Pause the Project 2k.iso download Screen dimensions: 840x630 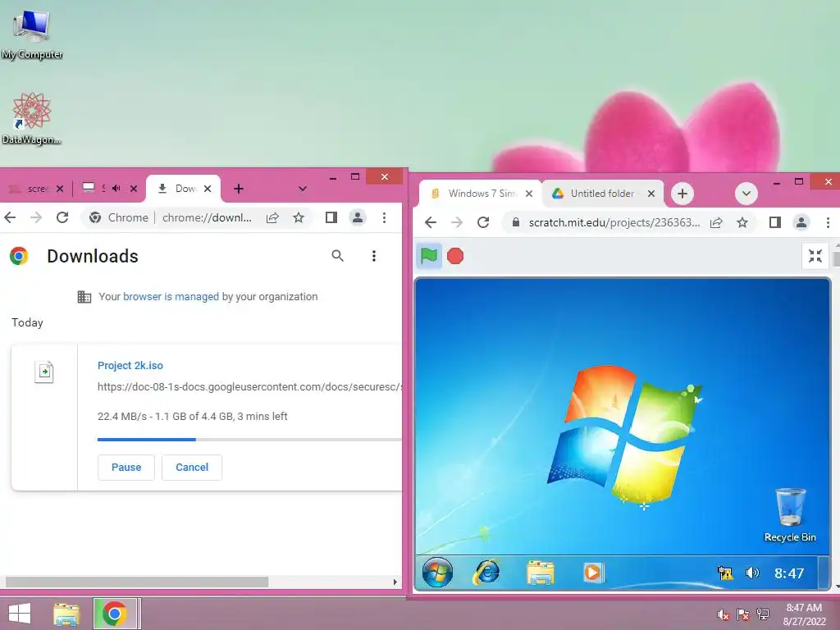coord(126,467)
